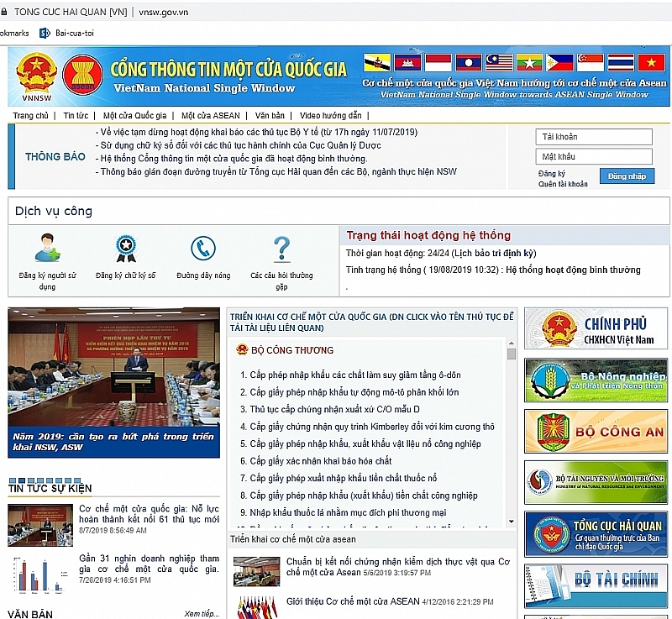Click the Quên tài khoản link
Viewport: 672px width, 619px height.
563,184
